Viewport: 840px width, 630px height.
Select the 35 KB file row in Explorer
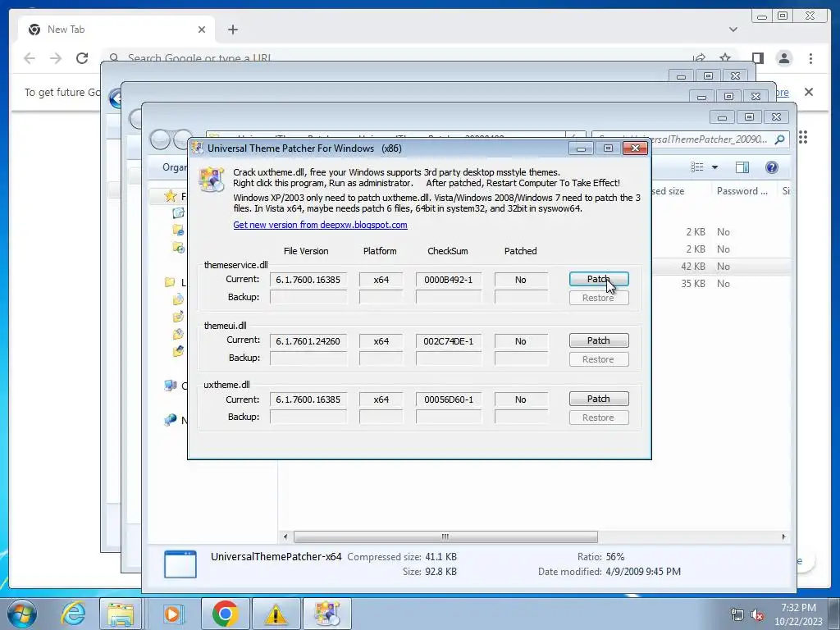pos(721,283)
